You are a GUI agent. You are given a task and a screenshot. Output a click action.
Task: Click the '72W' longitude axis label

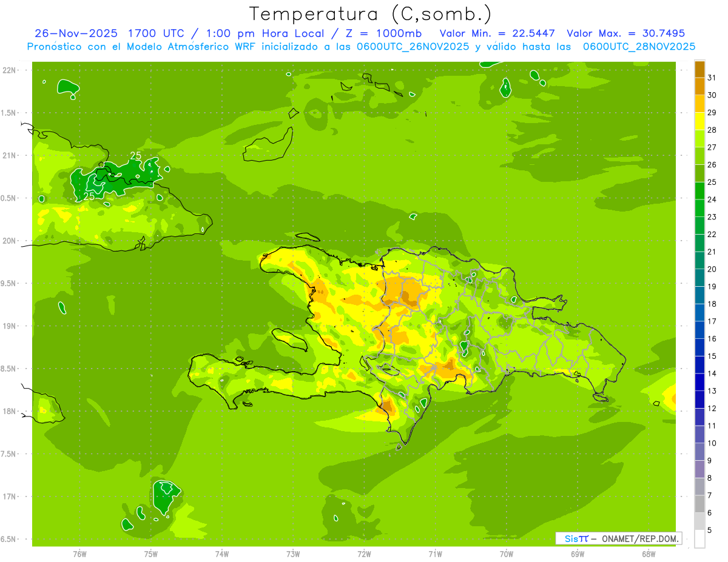click(x=364, y=554)
